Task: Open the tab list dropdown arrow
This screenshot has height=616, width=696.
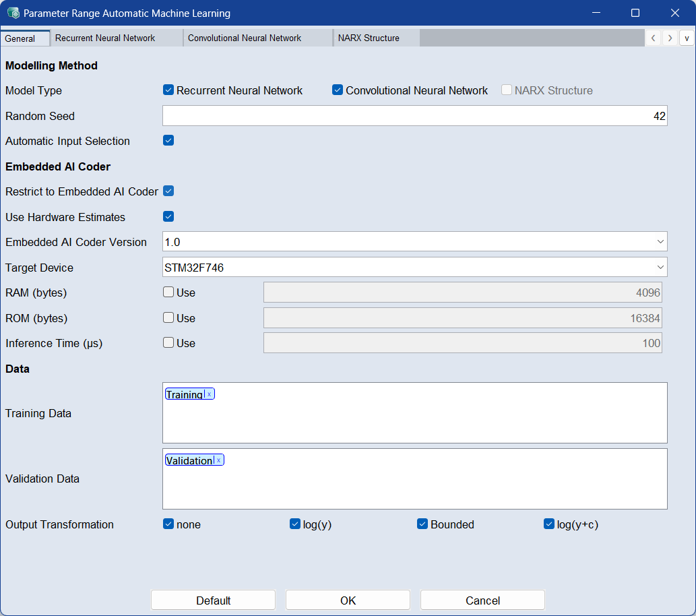Action: coord(687,38)
